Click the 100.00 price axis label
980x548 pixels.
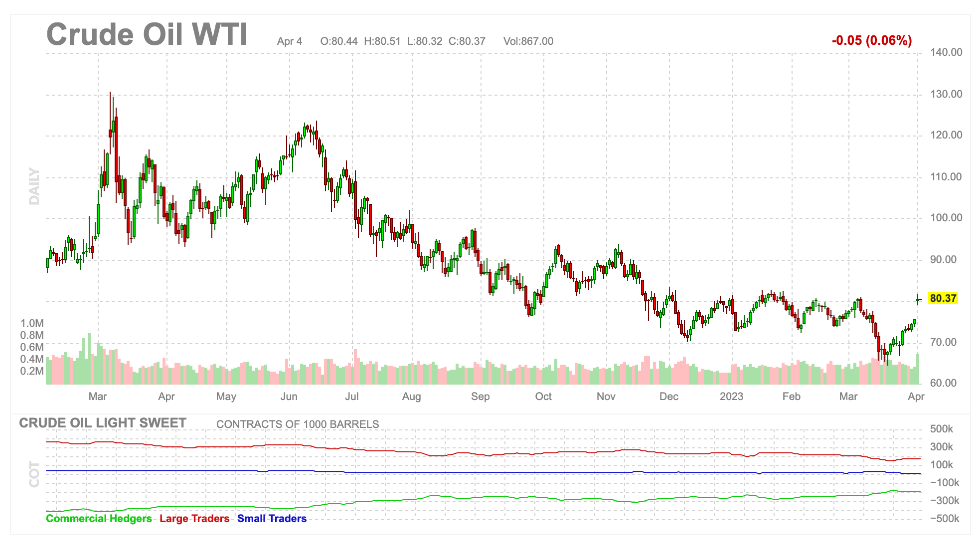[946, 218]
